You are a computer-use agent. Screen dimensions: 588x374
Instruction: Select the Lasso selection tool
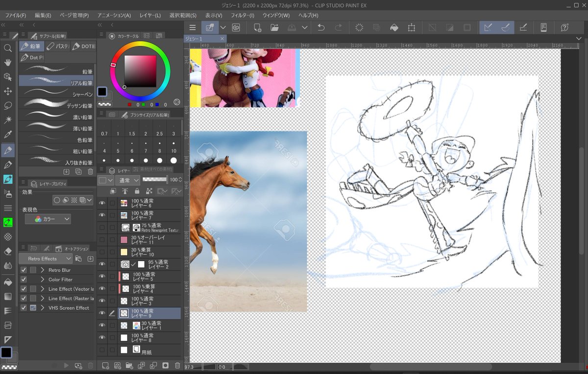[8, 106]
